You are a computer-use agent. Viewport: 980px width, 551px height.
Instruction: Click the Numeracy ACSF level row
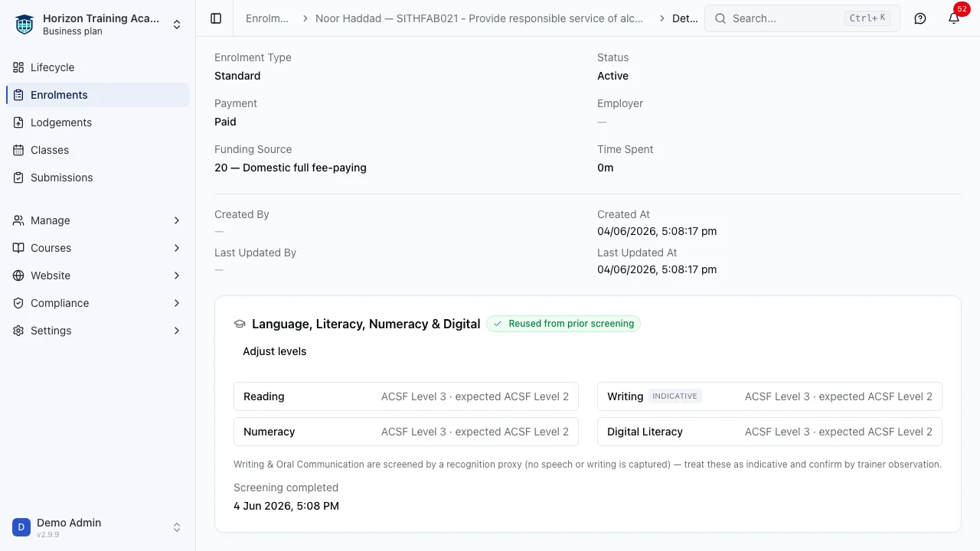tap(406, 432)
